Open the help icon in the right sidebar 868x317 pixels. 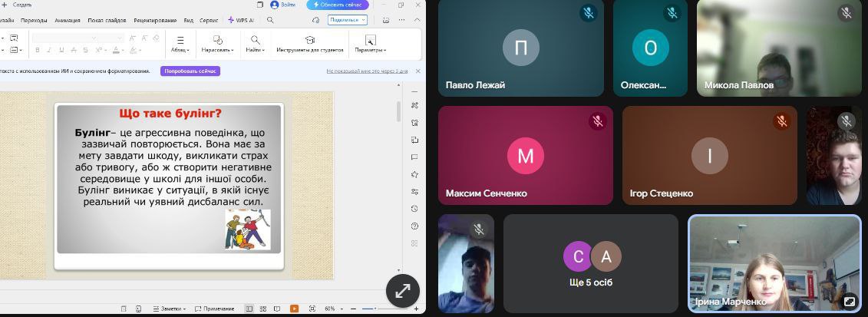415,226
